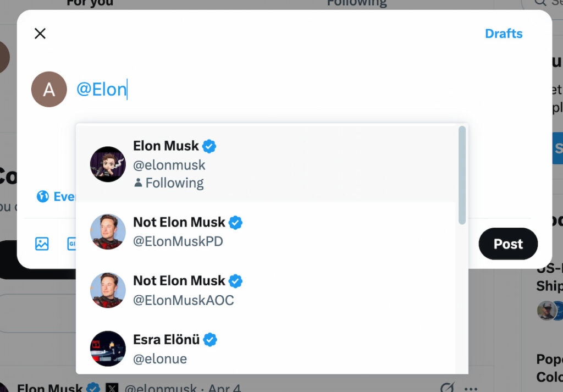Select Elon Musk @elonmusk suggestion

click(x=266, y=164)
